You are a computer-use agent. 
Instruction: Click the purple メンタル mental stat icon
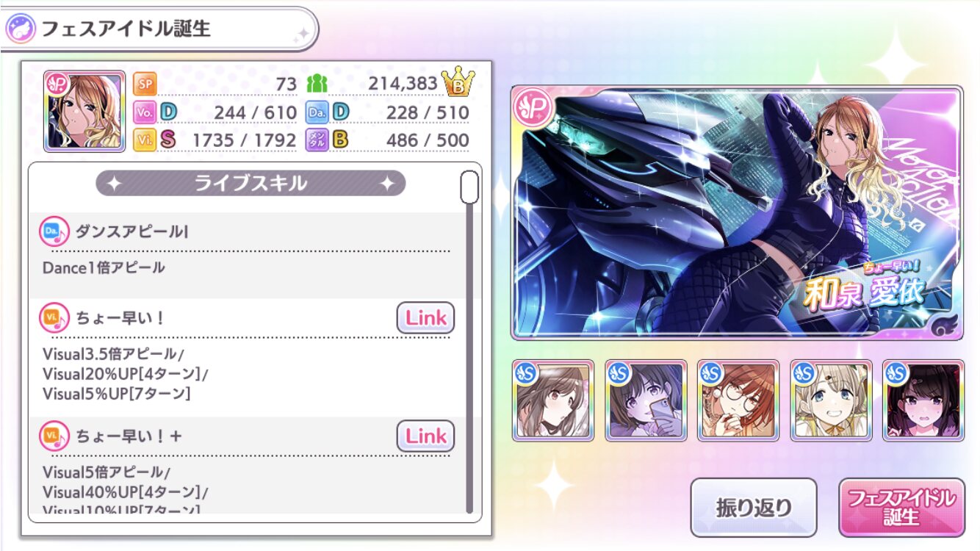317,140
